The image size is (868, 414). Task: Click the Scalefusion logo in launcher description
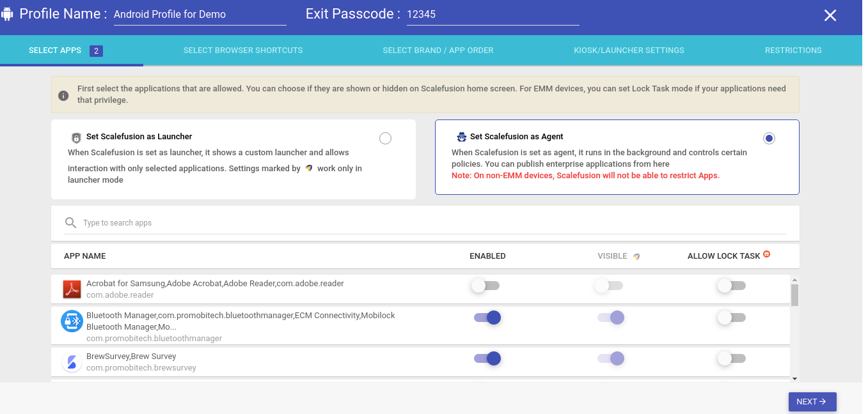(x=309, y=168)
